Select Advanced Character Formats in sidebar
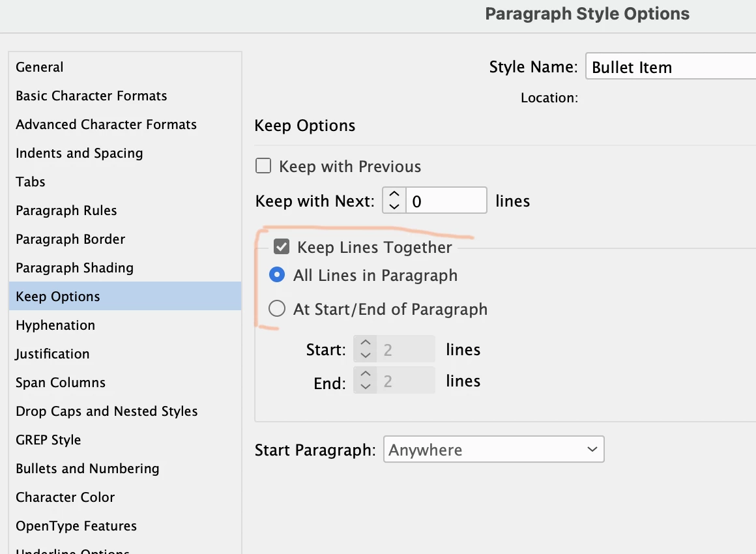The height and width of the screenshot is (554, 756). [106, 124]
